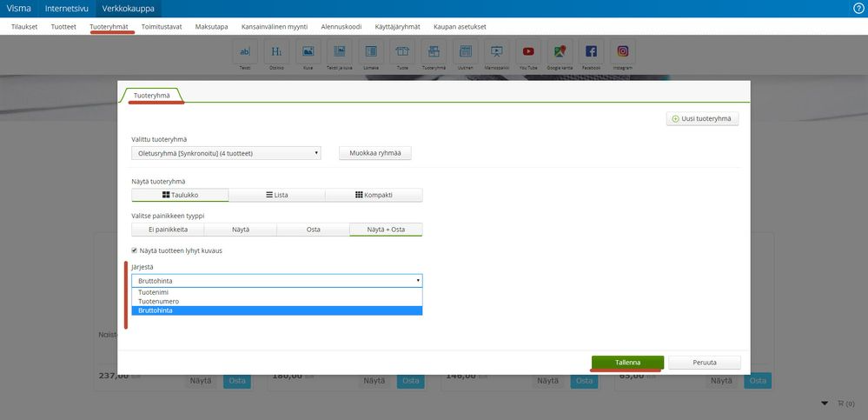Open the Verkkokauppa top menu
Image resolution: width=868 pixels, height=420 pixels.
coord(128,9)
